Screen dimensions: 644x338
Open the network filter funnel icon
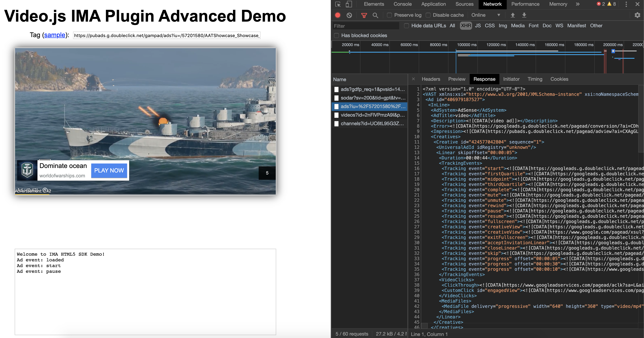click(364, 15)
